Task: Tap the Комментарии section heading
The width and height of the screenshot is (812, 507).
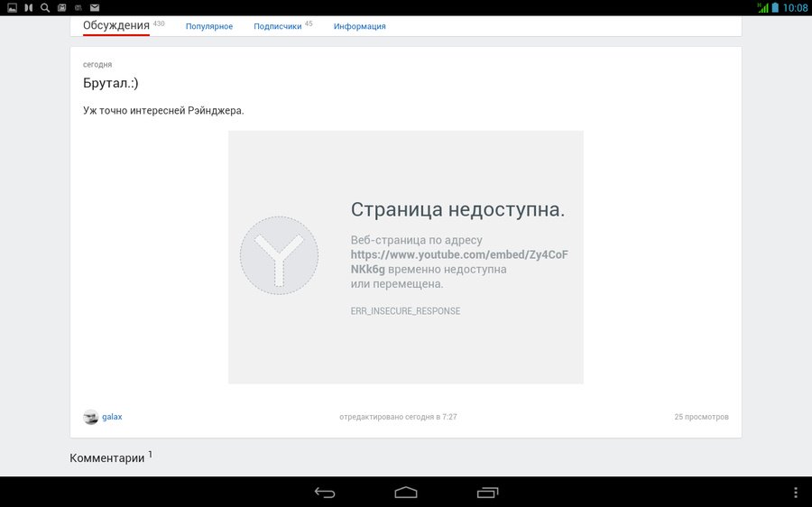Action: click(x=107, y=457)
